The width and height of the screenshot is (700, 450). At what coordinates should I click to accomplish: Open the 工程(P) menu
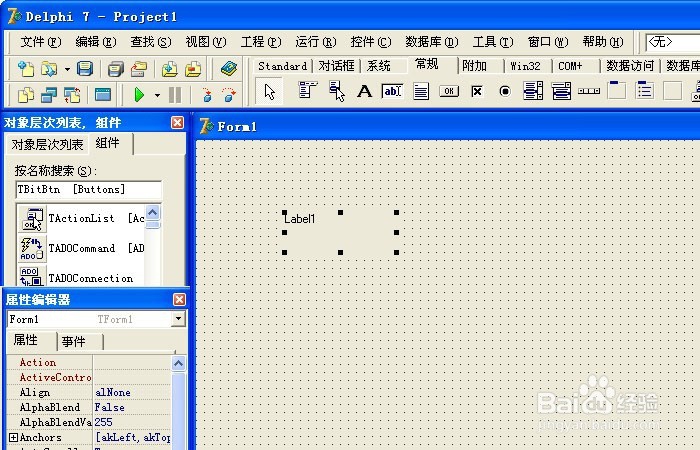click(261, 42)
